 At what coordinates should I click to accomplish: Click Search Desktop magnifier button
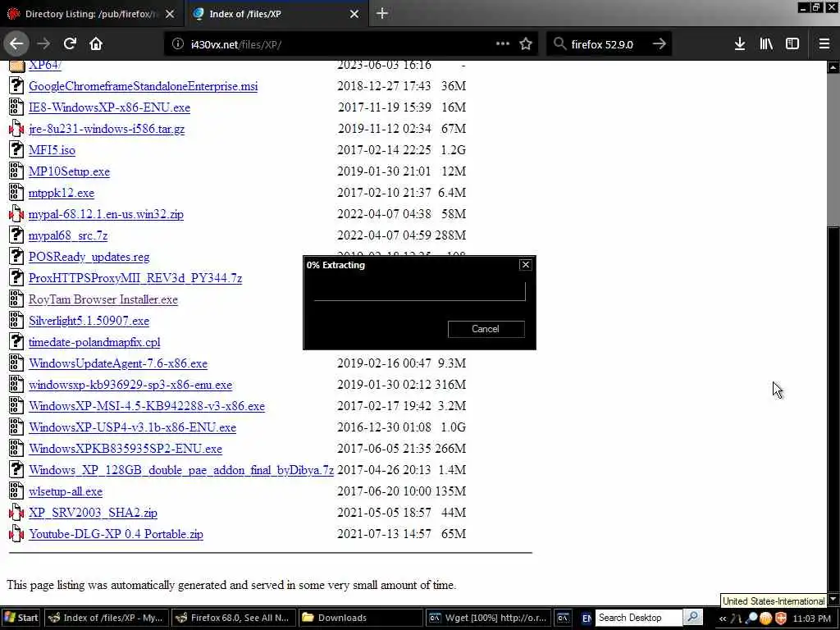tap(693, 618)
